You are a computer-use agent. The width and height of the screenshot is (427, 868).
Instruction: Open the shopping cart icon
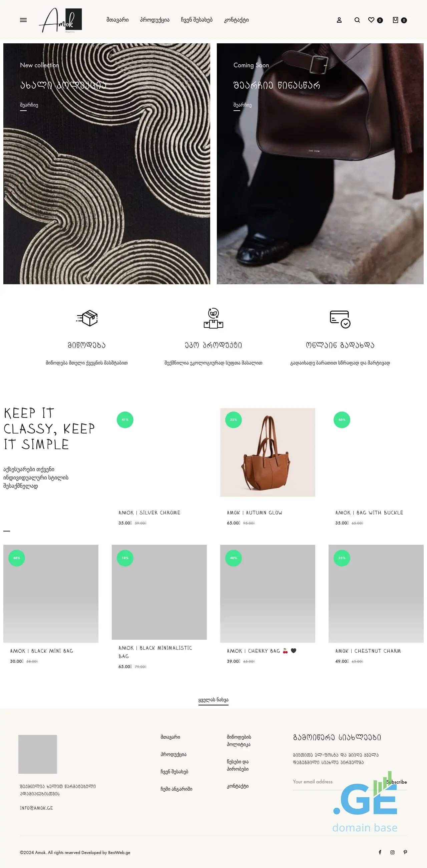(395, 20)
